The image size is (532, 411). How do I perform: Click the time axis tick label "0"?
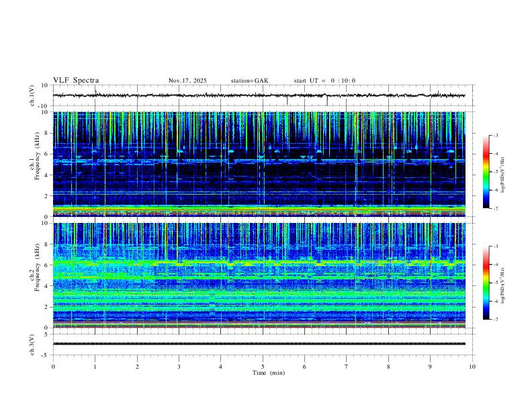tap(53, 367)
